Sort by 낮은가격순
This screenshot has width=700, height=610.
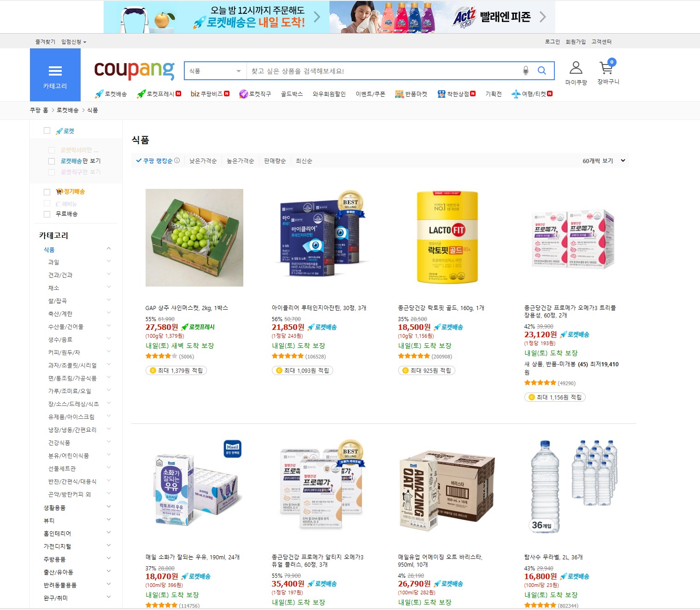point(203,161)
